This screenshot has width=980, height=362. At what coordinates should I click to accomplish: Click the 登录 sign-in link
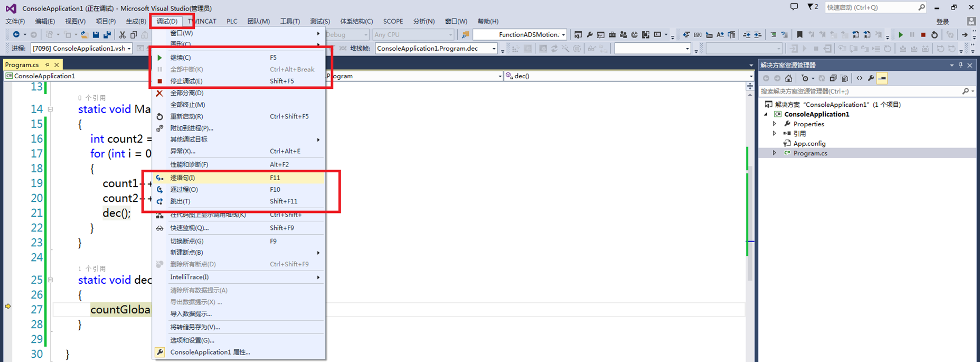(943, 22)
